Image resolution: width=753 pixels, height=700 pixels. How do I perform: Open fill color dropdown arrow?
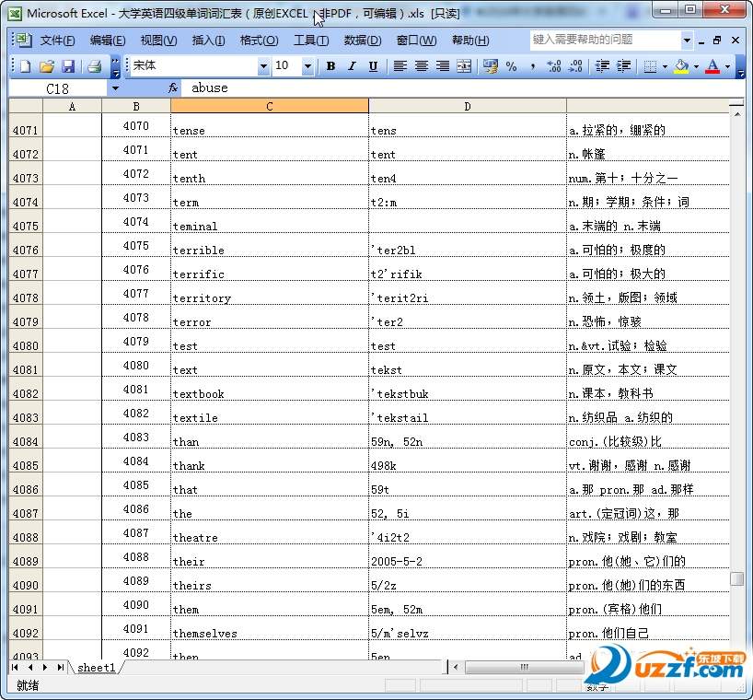(x=696, y=67)
